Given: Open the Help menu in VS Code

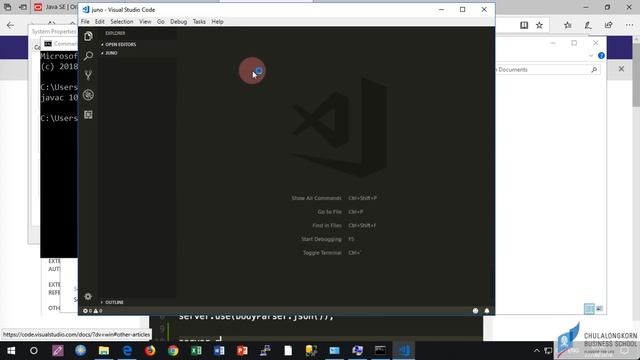Looking at the screenshot, I should click(218, 22).
